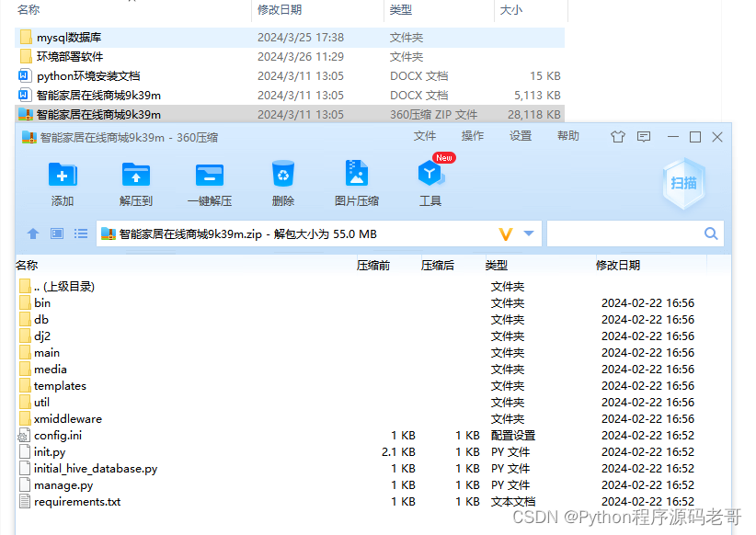Screen dimensions: 756x535
Task: Select the templates folder row
Action: (373, 385)
